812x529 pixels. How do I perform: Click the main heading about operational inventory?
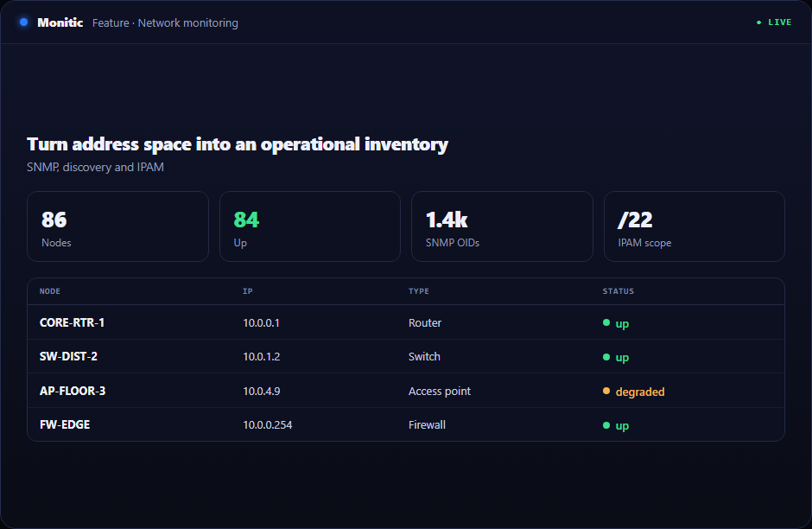pyautogui.click(x=238, y=144)
